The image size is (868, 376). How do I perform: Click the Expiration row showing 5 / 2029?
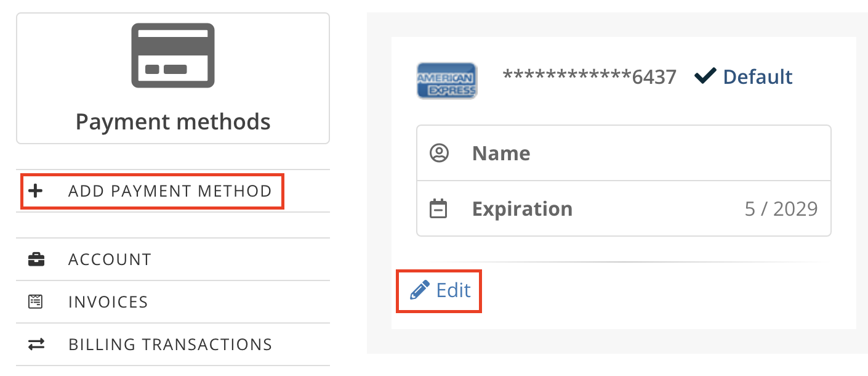click(x=624, y=208)
